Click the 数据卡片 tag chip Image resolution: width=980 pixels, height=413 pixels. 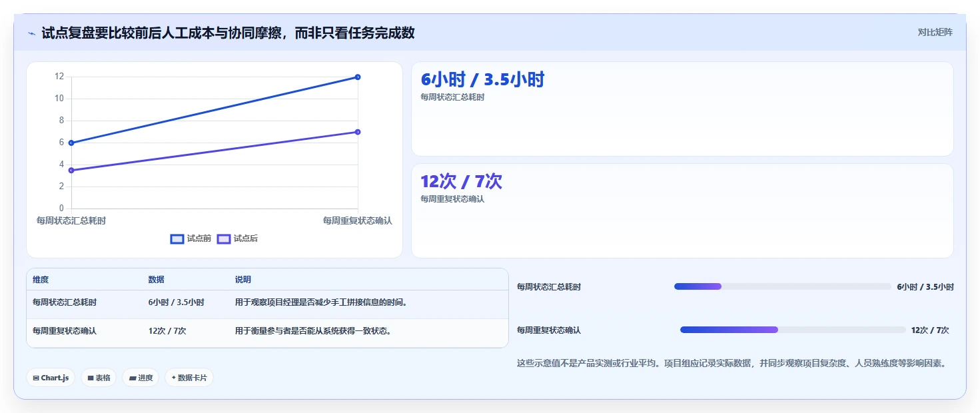coord(189,378)
